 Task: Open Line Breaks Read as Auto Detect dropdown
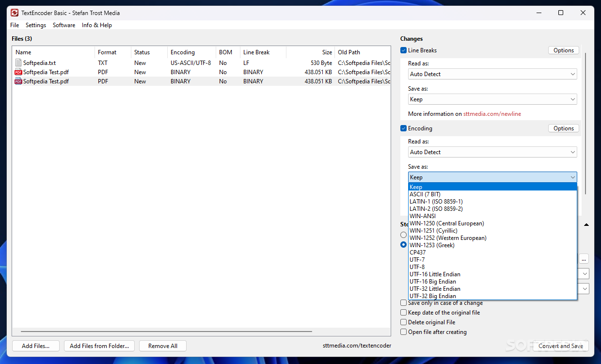[x=492, y=74]
